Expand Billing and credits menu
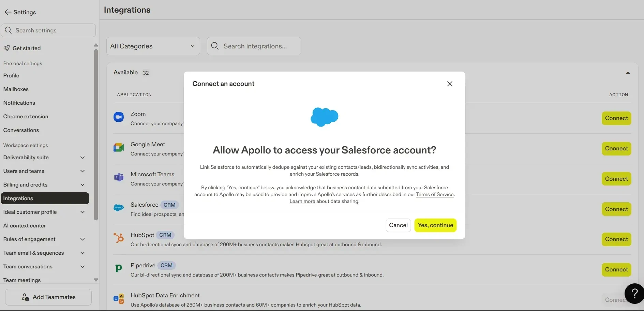This screenshot has height=311, width=644. pyautogui.click(x=83, y=185)
